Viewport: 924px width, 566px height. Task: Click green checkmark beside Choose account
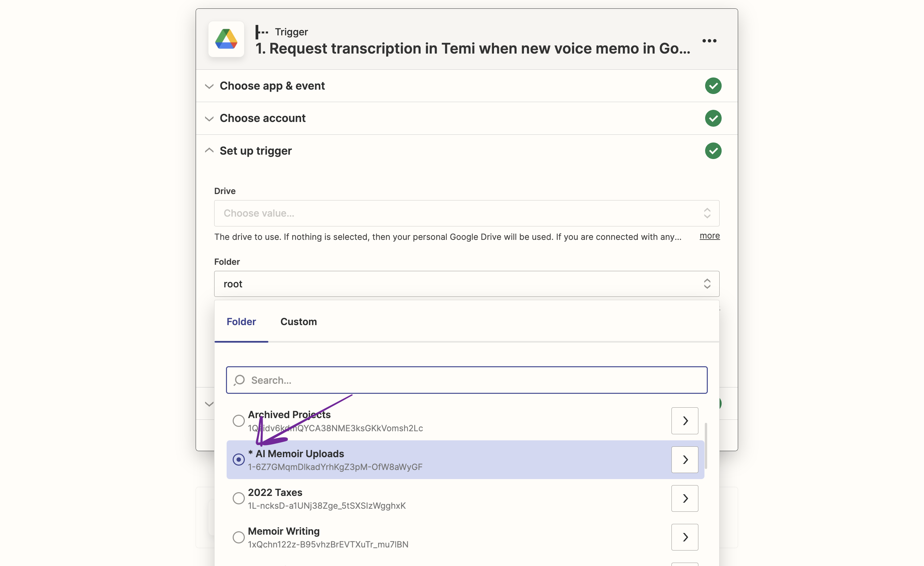[713, 118]
